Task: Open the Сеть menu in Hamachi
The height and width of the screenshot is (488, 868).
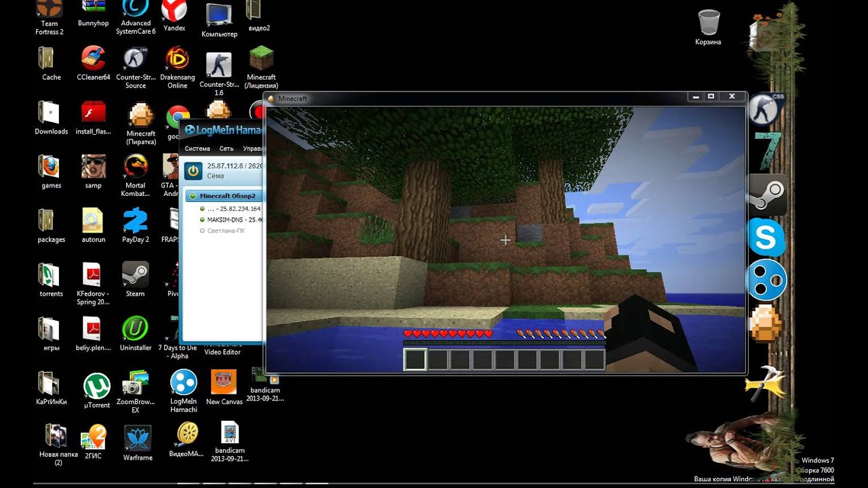Action: coord(226,148)
